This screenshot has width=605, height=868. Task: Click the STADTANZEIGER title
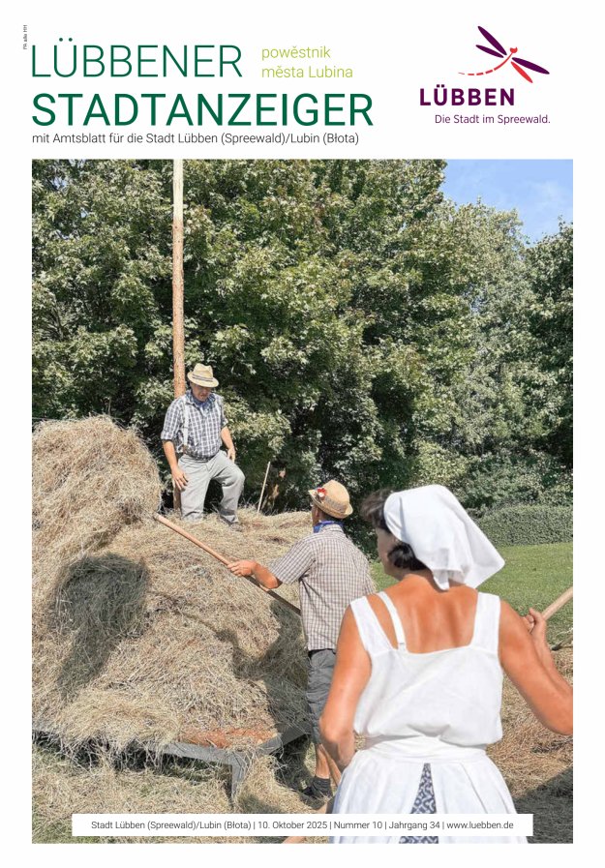(202, 109)
